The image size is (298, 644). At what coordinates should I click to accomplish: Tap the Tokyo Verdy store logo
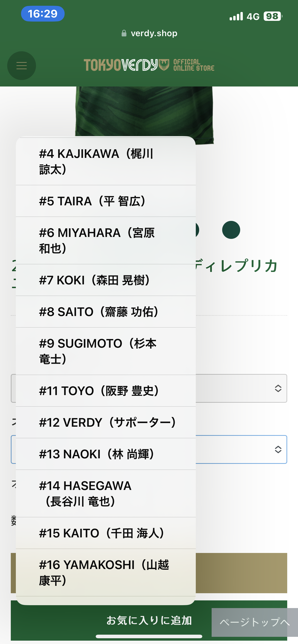coord(149,65)
